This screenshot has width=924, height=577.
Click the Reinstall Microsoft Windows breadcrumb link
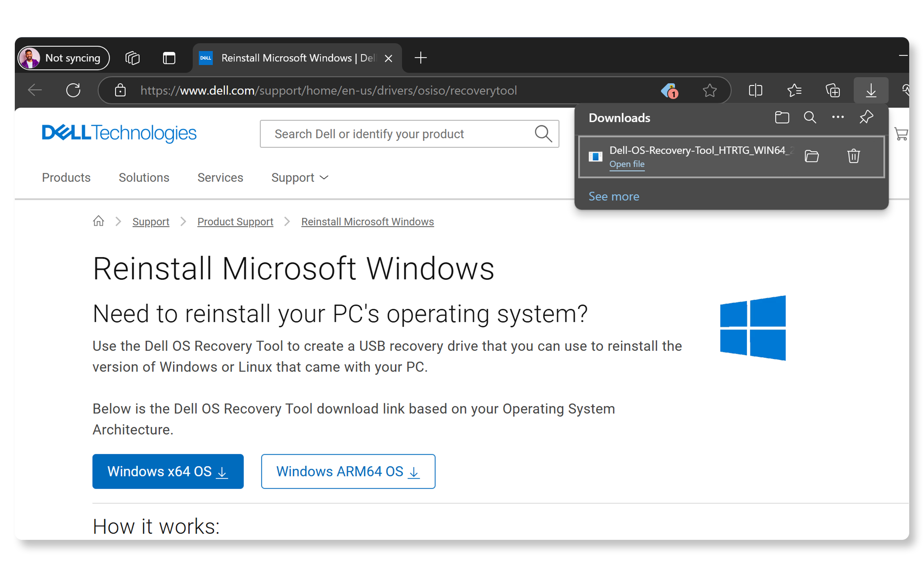[x=368, y=221]
